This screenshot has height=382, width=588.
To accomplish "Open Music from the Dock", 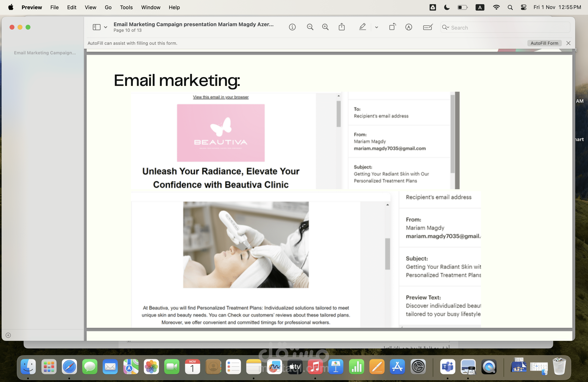I will tap(315, 366).
